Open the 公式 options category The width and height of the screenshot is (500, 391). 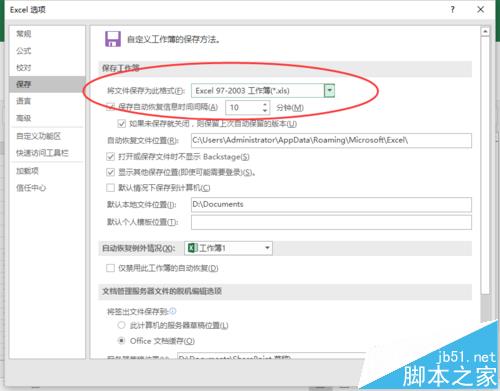point(24,51)
